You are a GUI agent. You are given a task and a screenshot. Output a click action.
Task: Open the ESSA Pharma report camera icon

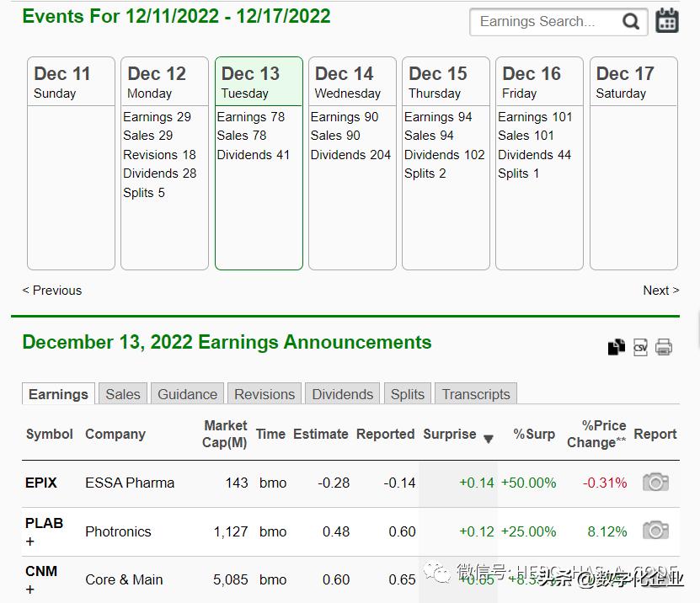click(x=655, y=483)
